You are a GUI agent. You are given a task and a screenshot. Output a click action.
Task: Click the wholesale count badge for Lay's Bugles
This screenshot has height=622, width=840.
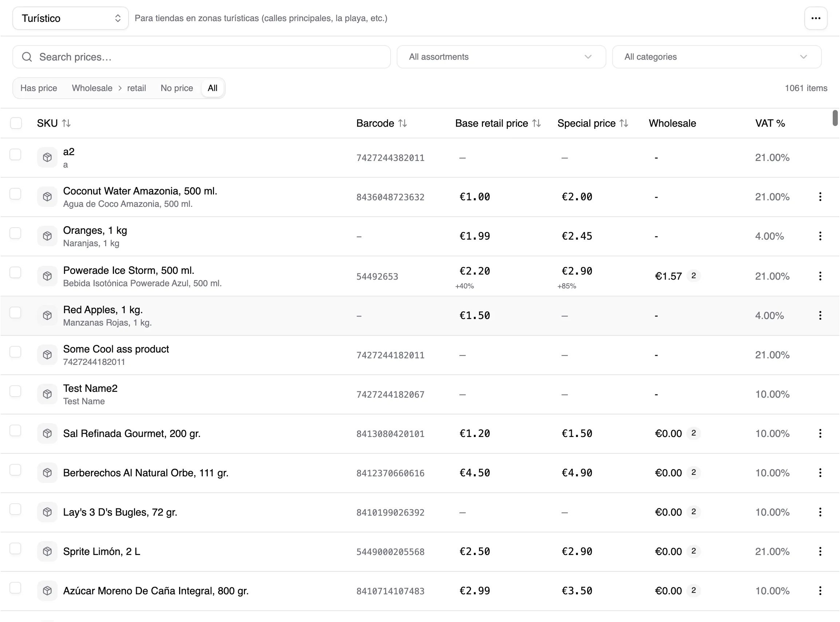coord(694,512)
